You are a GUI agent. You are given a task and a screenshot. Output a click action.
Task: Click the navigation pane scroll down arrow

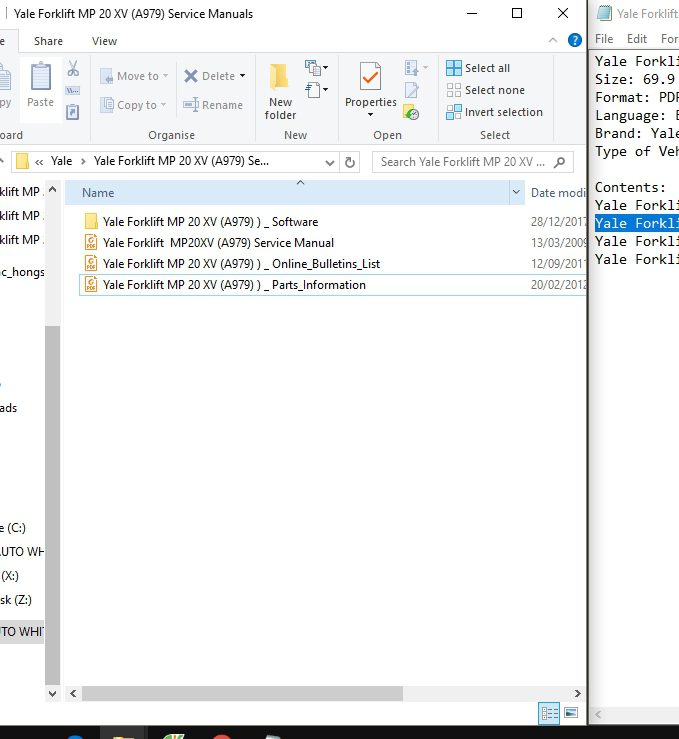(52, 694)
